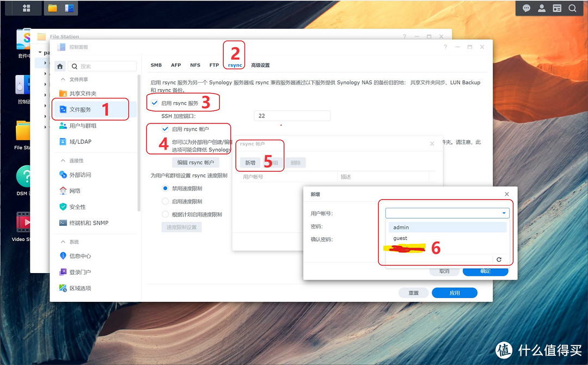
Task: Switch to the FTP tab
Action: point(214,65)
